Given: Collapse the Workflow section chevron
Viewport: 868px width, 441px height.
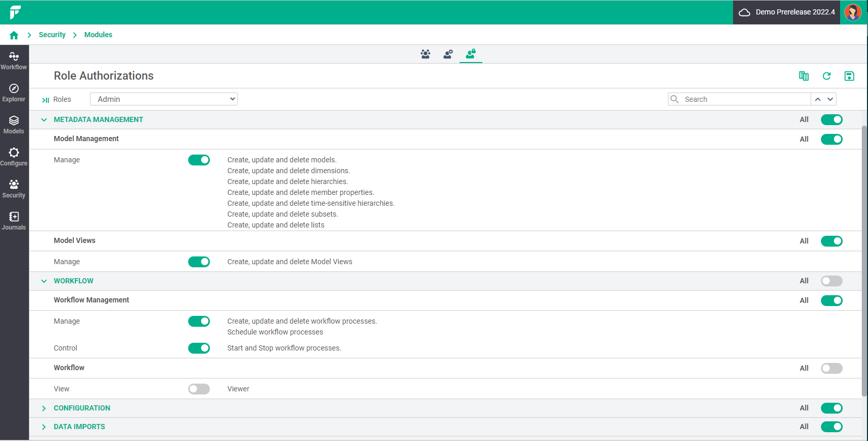Looking at the screenshot, I should pyautogui.click(x=44, y=281).
